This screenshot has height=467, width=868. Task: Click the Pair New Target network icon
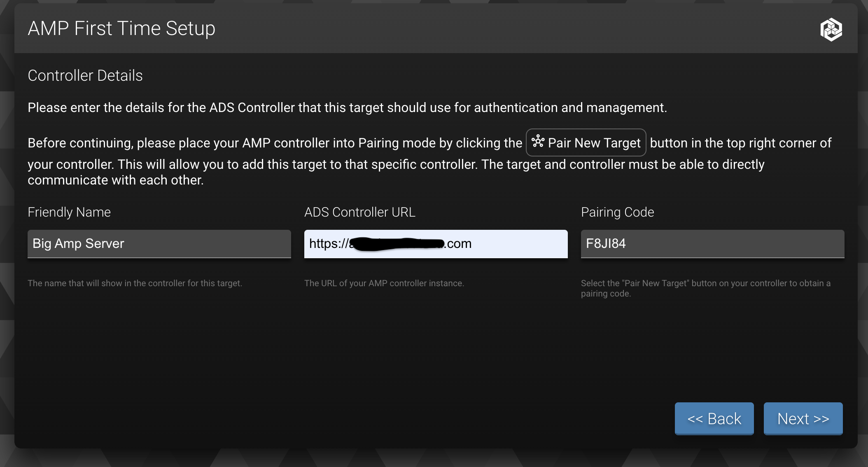(x=538, y=142)
